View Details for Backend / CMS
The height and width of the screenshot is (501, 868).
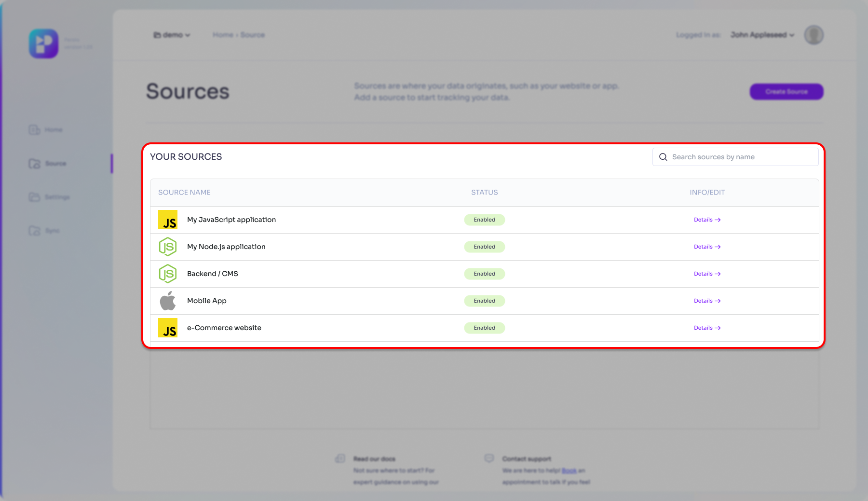[x=707, y=274]
